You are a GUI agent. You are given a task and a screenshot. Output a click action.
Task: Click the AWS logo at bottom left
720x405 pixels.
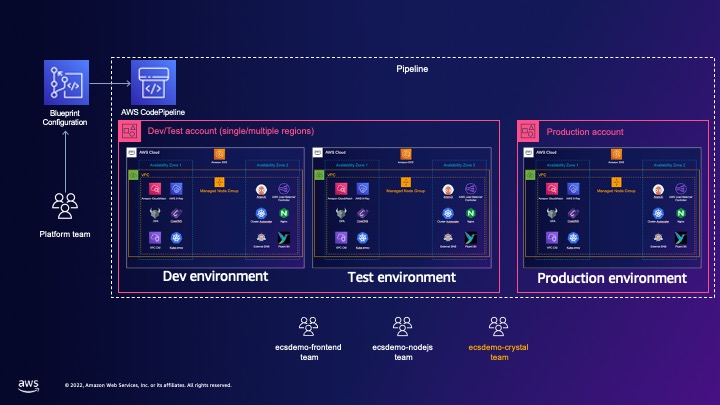pos(28,386)
